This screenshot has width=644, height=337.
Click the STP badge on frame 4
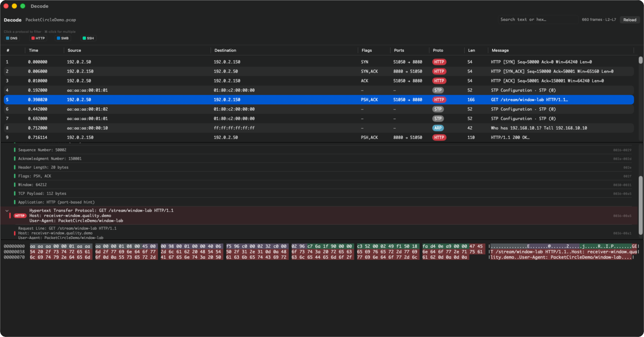438,90
